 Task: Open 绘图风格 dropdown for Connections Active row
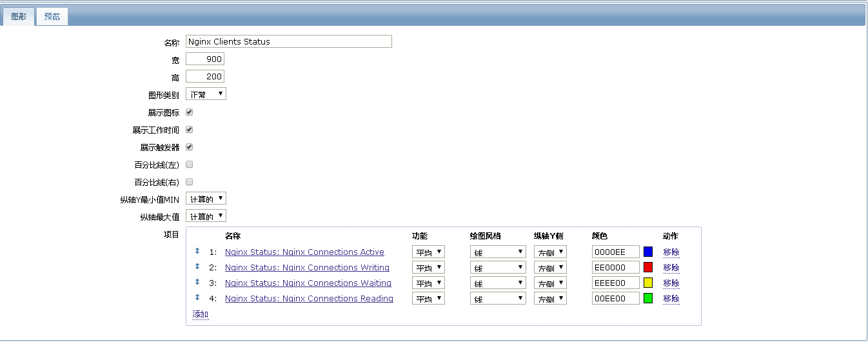[x=498, y=252]
